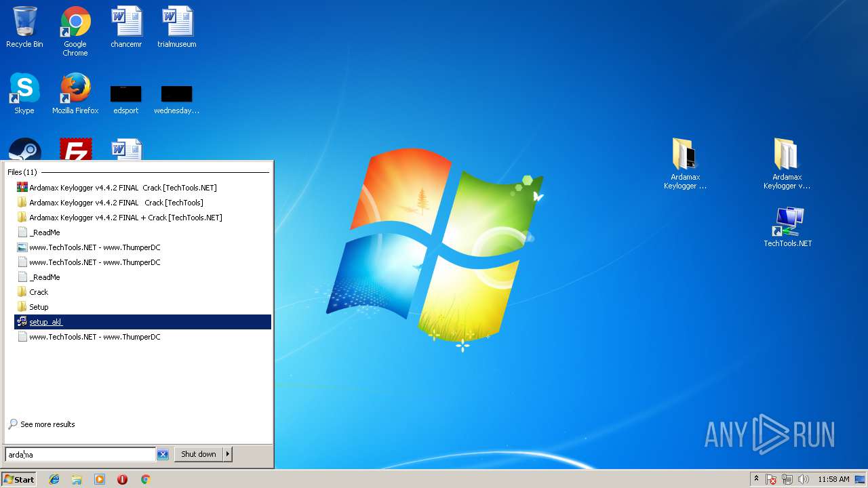Open the WinRAR archive Ardamax Keylogger result

[x=143, y=188]
